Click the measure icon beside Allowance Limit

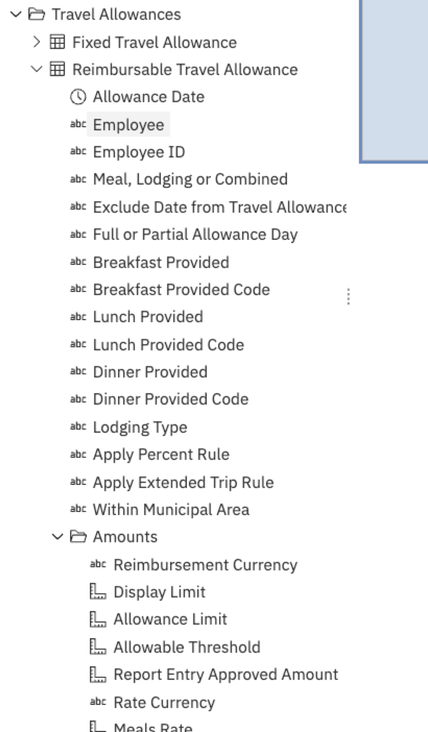tap(98, 619)
